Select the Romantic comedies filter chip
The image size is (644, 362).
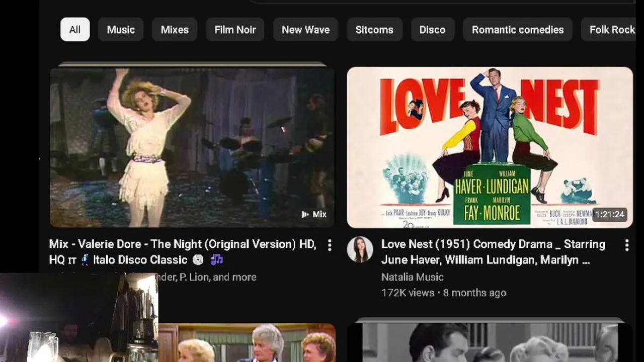[518, 30]
